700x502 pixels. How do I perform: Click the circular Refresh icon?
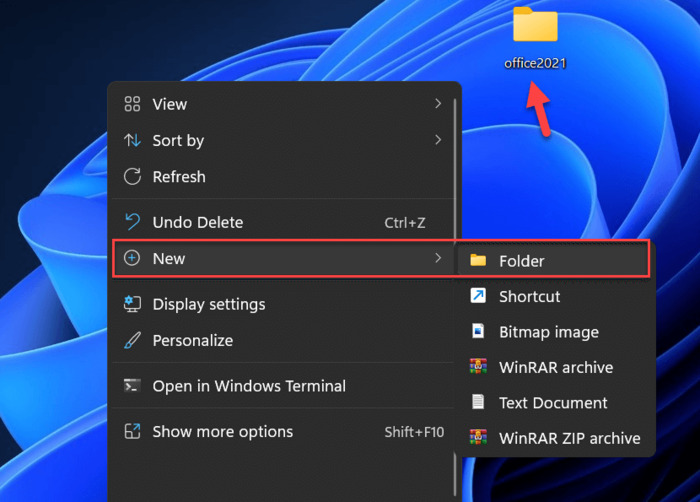click(132, 177)
